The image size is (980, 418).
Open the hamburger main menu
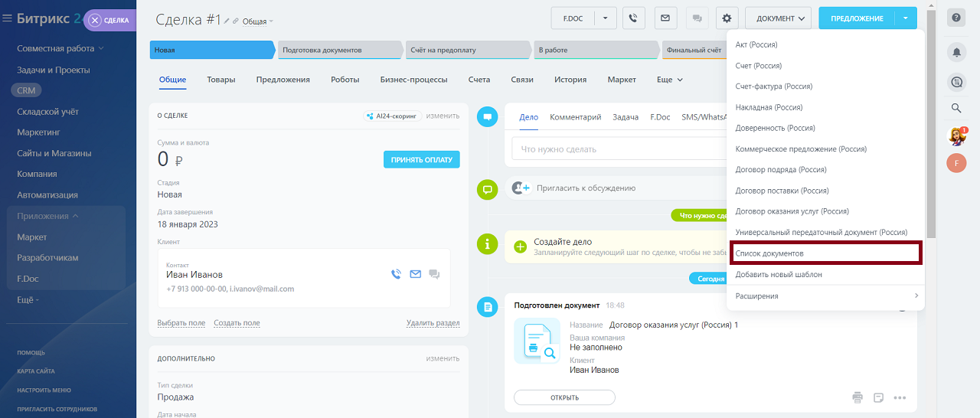(7, 19)
